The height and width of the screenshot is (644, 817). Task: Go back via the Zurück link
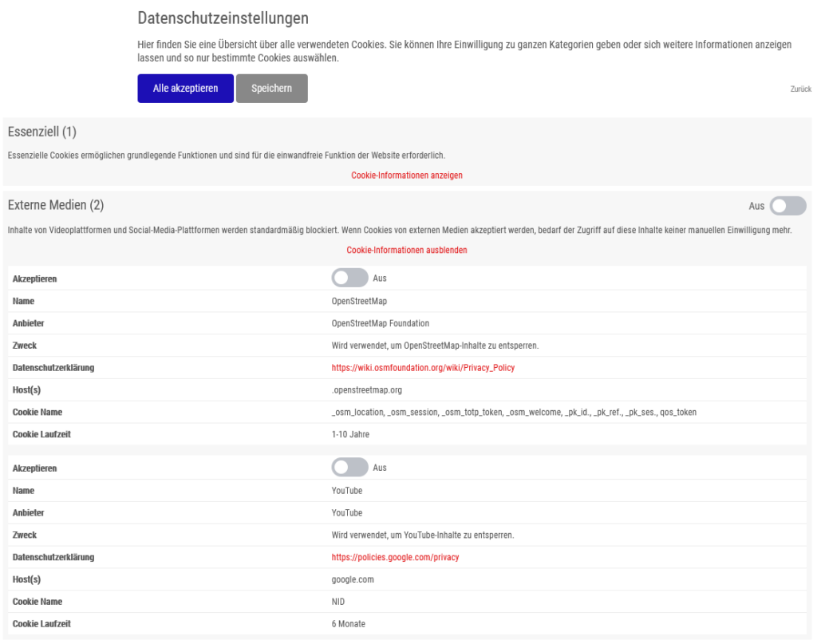coord(800,89)
